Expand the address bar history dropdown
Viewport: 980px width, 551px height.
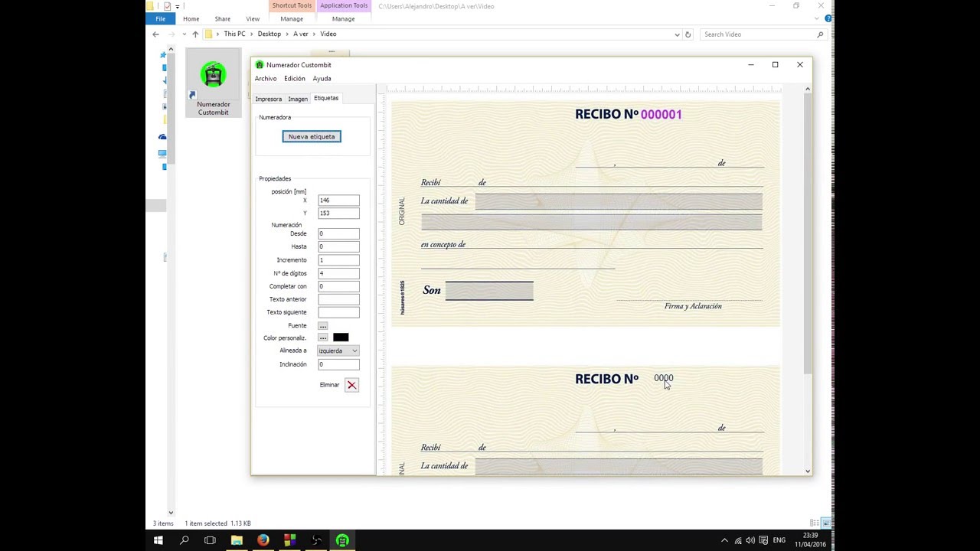pyautogui.click(x=677, y=34)
